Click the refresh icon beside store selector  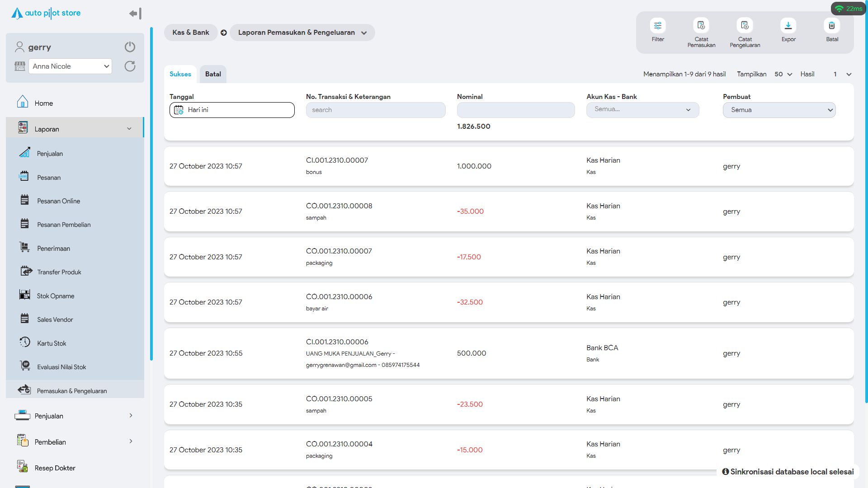coord(130,66)
